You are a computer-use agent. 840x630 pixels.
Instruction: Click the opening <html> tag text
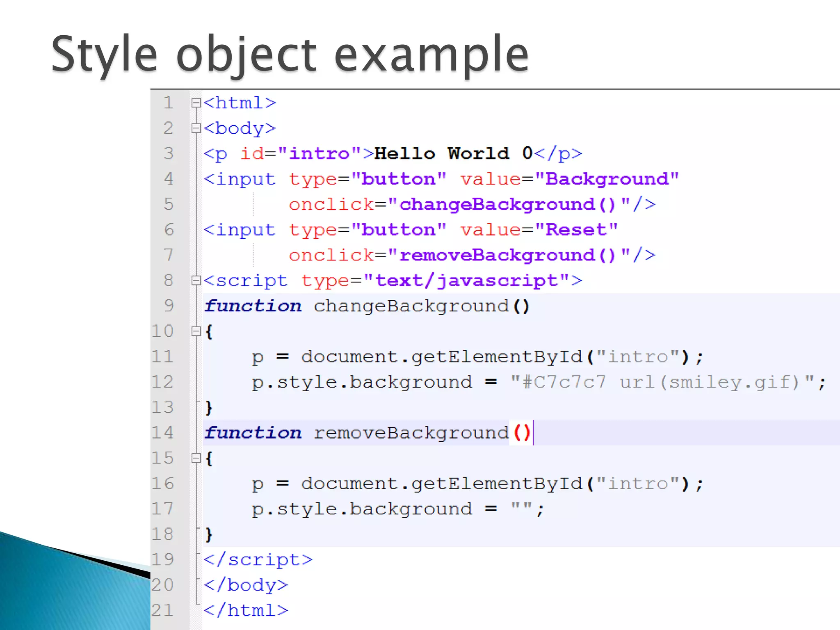click(240, 103)
